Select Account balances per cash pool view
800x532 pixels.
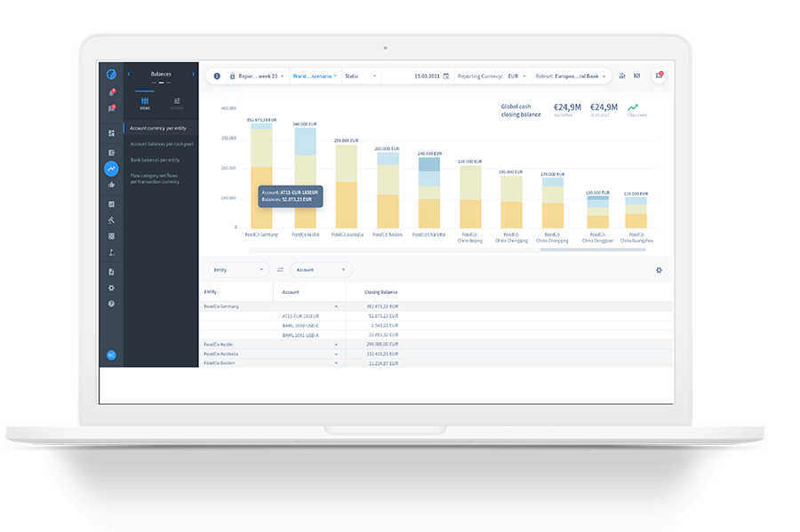click(161, 144)
